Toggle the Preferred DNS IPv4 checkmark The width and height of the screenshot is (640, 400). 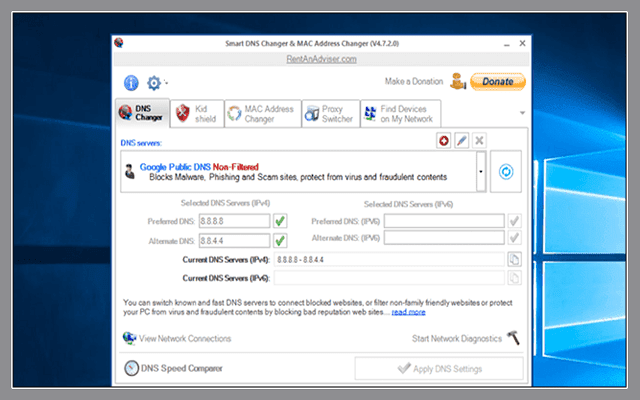280,221
